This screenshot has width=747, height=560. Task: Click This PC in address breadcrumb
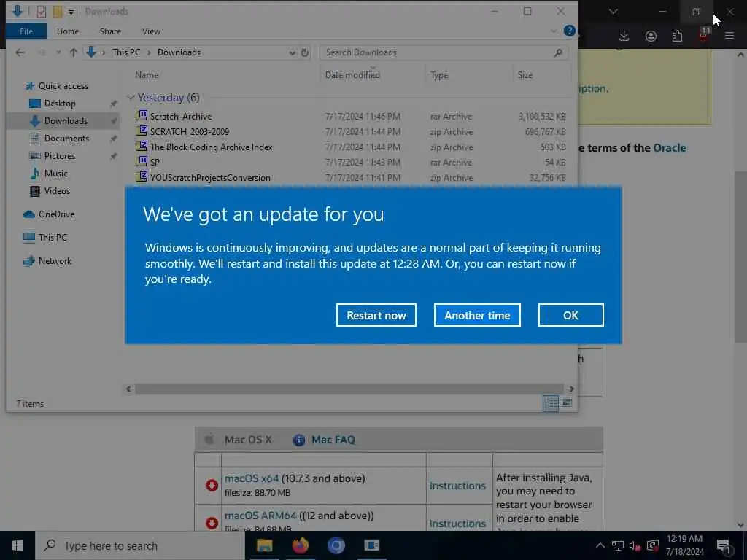[126, 52]
